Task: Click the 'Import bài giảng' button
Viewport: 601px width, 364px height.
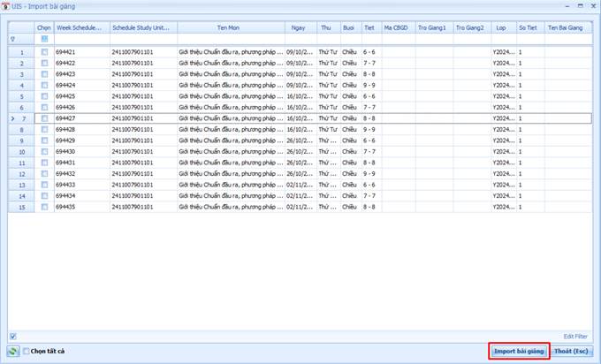Action: tap(519, 351)
